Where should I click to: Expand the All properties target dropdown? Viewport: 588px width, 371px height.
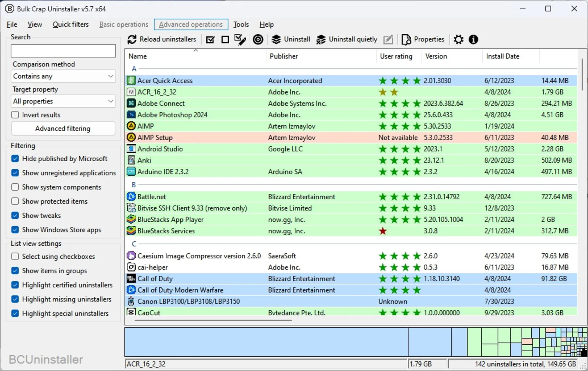click(x=63, y=101)
